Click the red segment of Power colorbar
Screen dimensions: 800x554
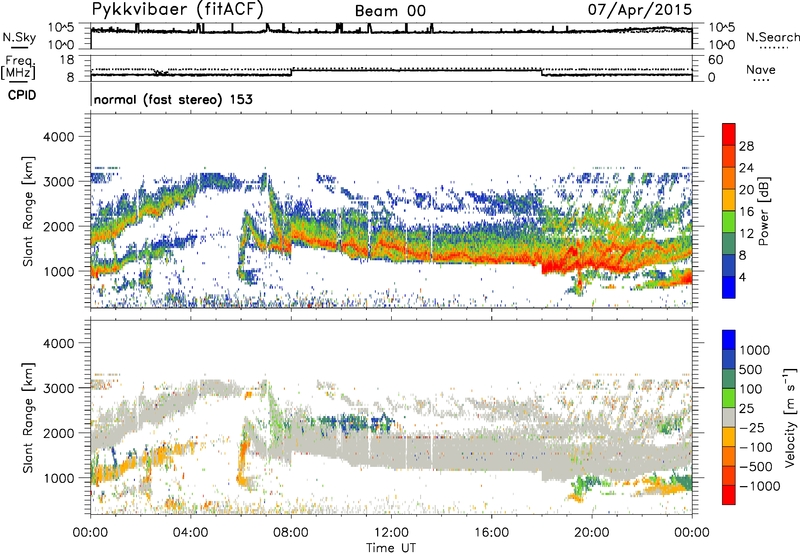point(729,135)
